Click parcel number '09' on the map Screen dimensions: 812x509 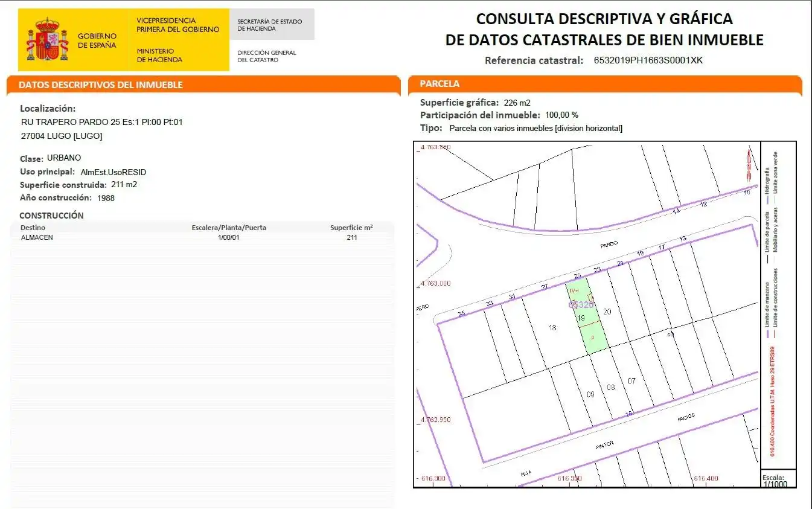(590, 395)
